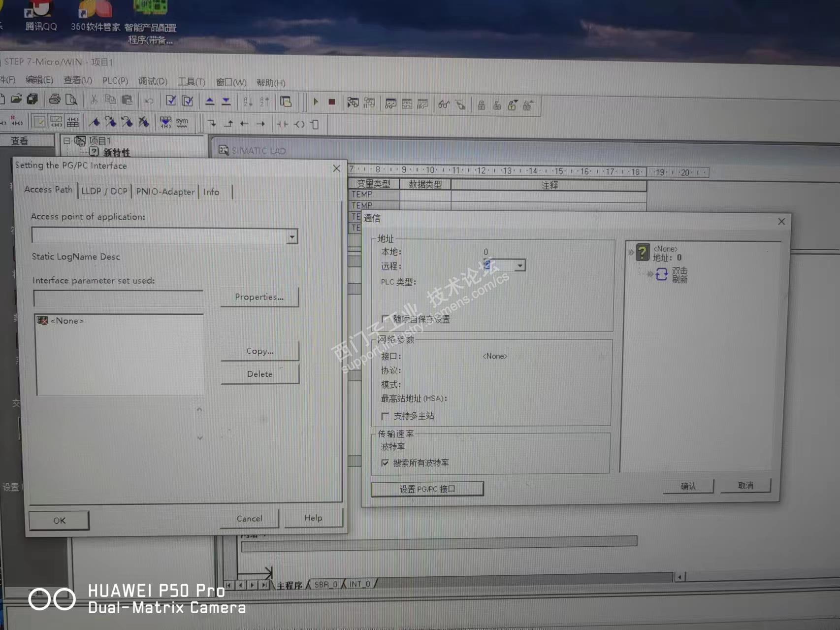The height and width of the screenshot is (630, 840).
Task: Open the 窗口(W) menu
Action: coord(231,82)
